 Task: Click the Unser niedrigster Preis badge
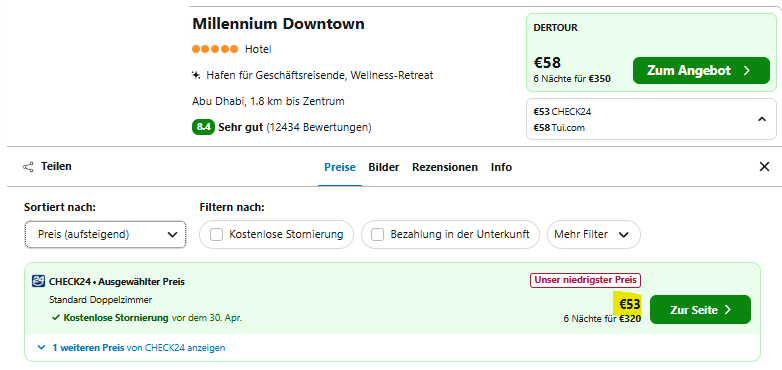click(586, 280)
